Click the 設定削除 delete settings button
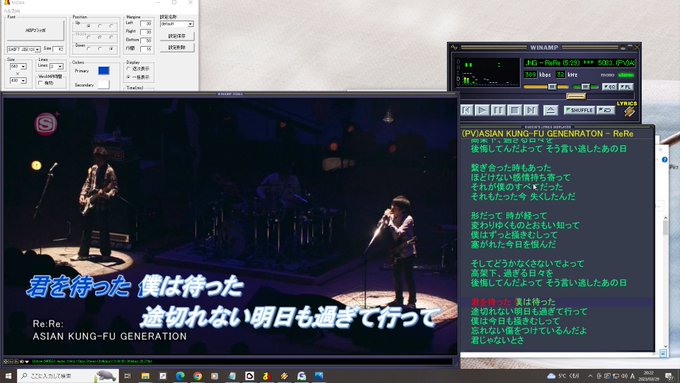This screenshot has width=680, height=383. coord(177,47)
